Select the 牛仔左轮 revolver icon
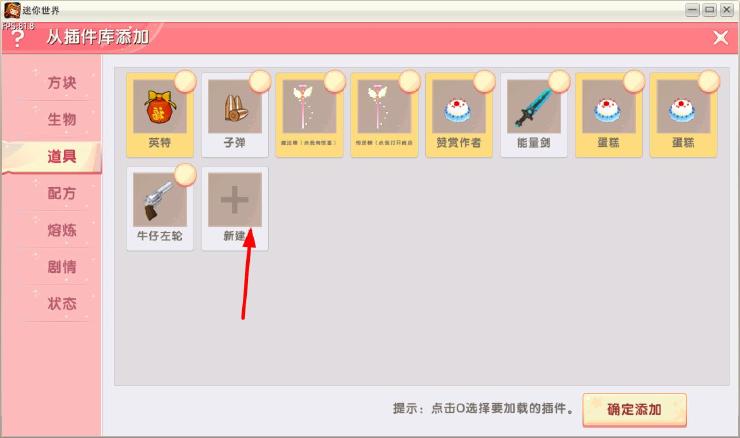Viewport: 740px width, 438px height. (x=160, y=200)
